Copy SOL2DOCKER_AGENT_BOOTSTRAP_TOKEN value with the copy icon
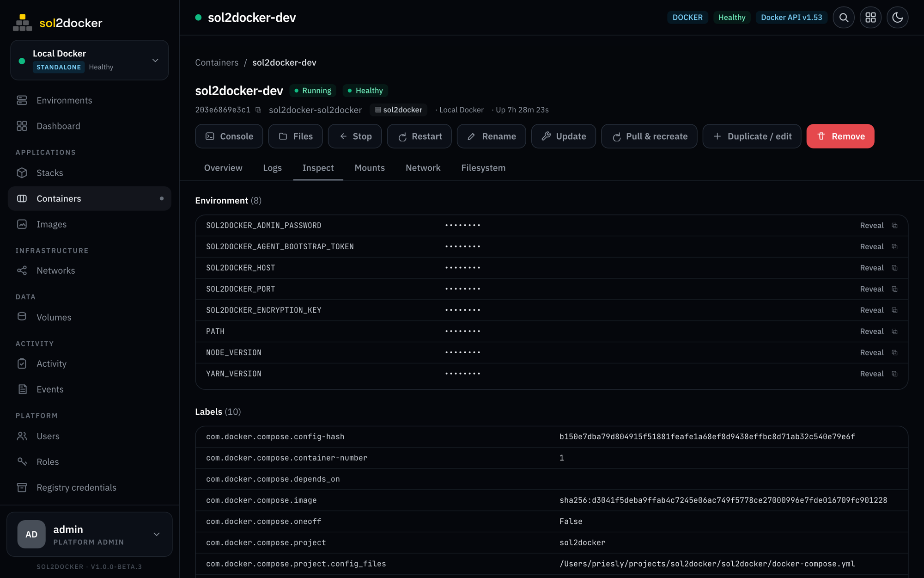Image resolution: width=924 pixels, height=578 pixels. (x=894, y=247)
